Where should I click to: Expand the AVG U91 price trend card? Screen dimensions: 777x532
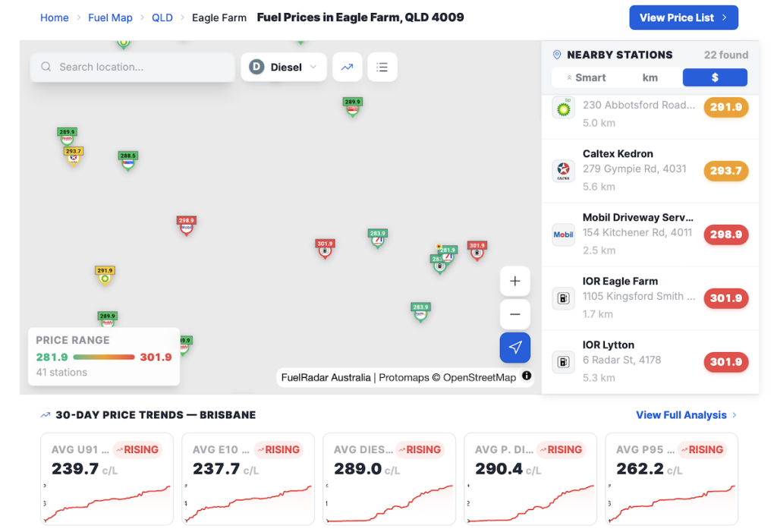click(107, 479)
